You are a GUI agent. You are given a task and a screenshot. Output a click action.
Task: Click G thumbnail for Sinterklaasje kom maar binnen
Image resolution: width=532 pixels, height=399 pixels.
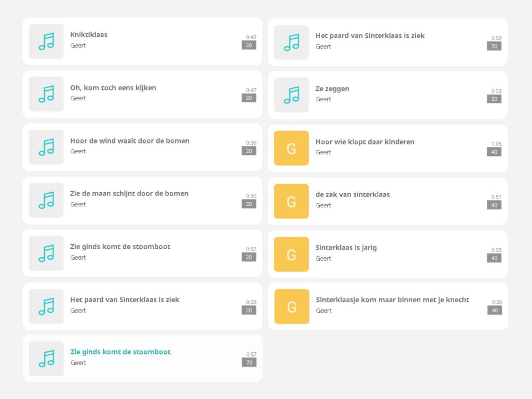tap(291, 307)
